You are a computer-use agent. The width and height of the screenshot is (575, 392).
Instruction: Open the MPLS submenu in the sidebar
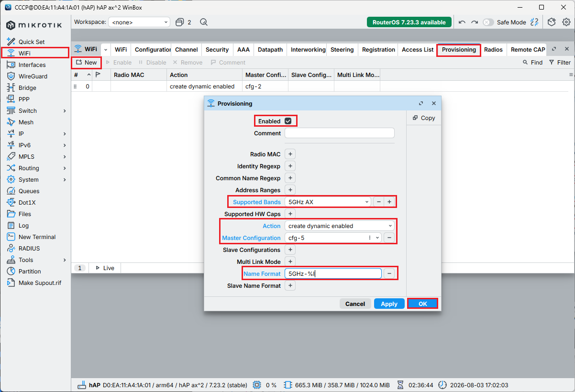[36, 156]
